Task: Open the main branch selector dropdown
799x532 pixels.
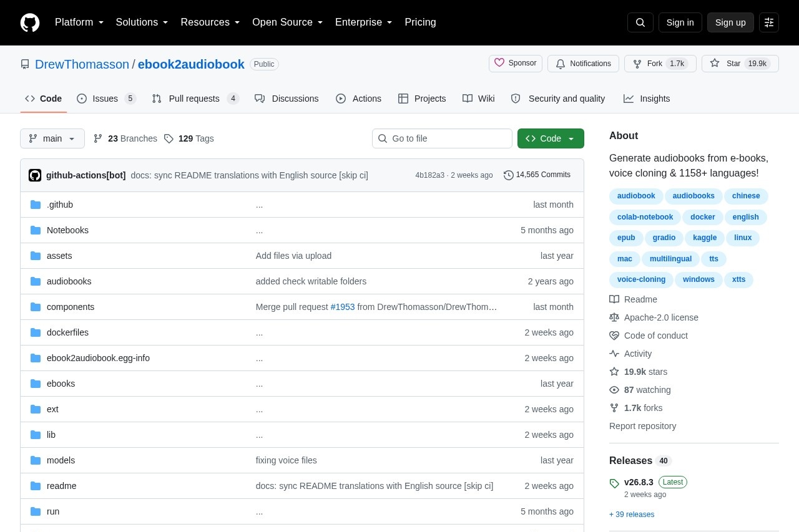Action: pyautogui.click(x=52, y=138)
